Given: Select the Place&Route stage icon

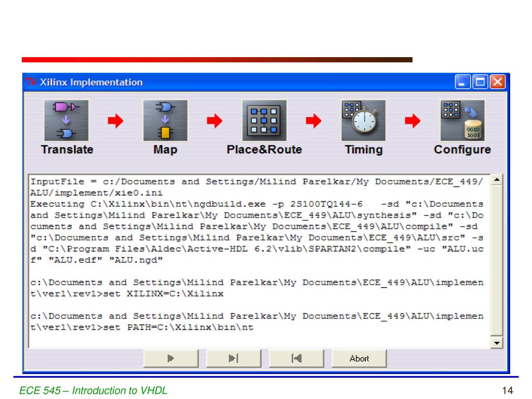Looking at the screenshot, I should click(264, 121).
